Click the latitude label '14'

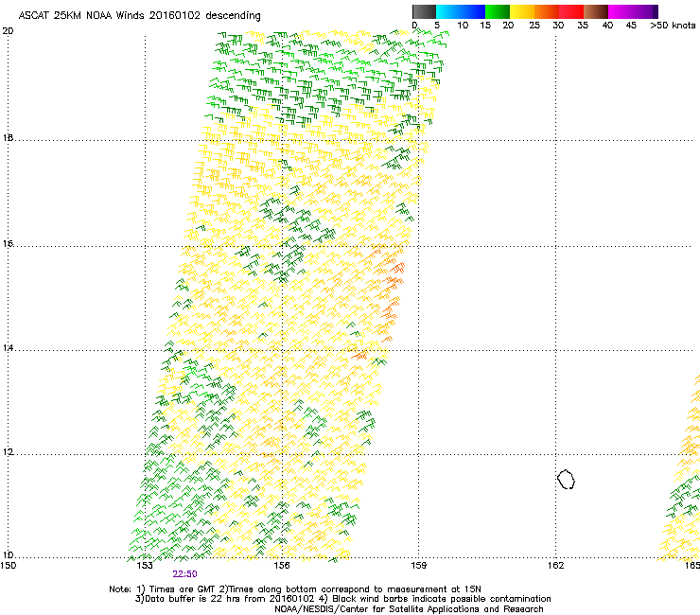[x=8, y=348]
